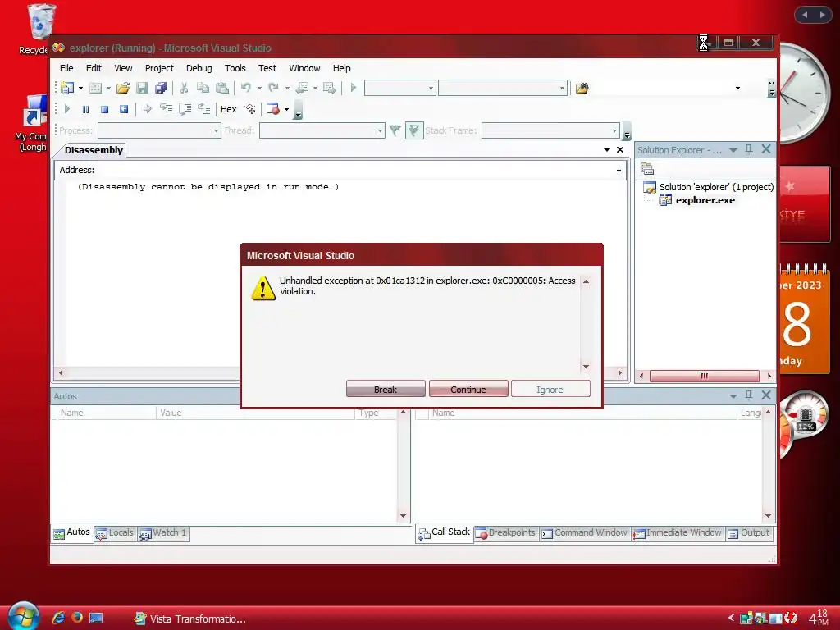840x630 pixels.
Task: Launch Internet Explorer from quick launch
Action: point(58,618)
